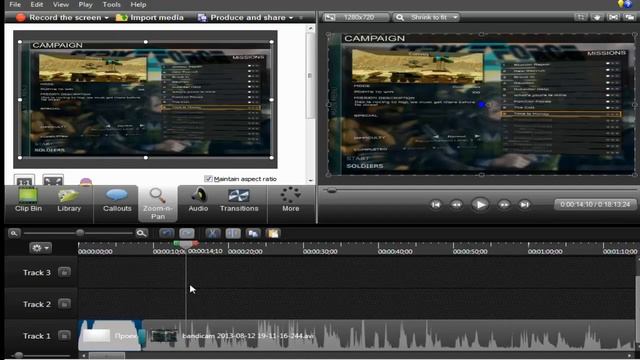
Task: Click the copy button on timeline toolbar
Action: 253,233
